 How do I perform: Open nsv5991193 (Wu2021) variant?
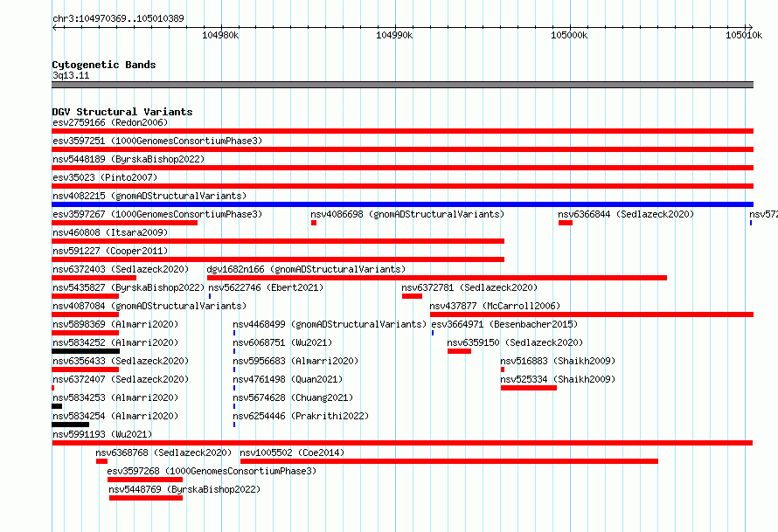click(102, 434)
